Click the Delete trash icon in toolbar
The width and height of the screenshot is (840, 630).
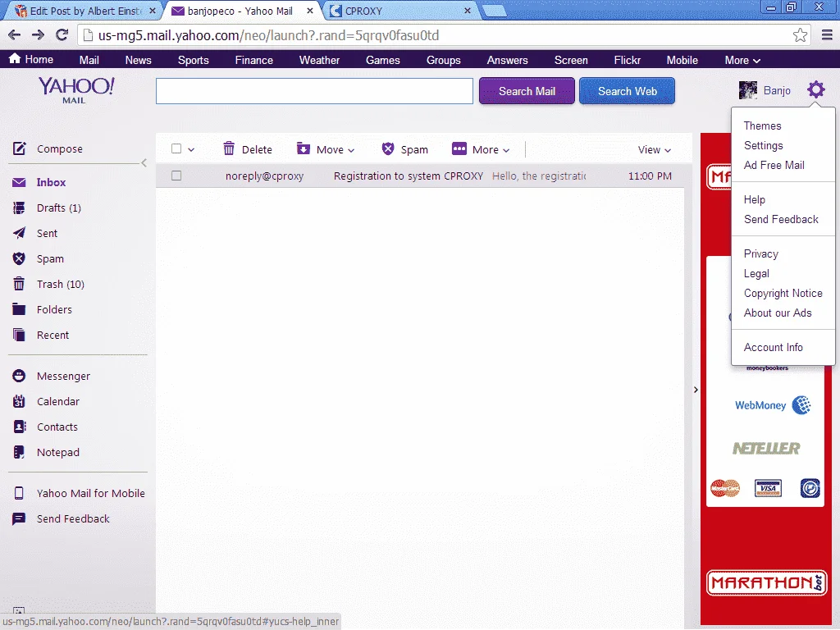229,148
